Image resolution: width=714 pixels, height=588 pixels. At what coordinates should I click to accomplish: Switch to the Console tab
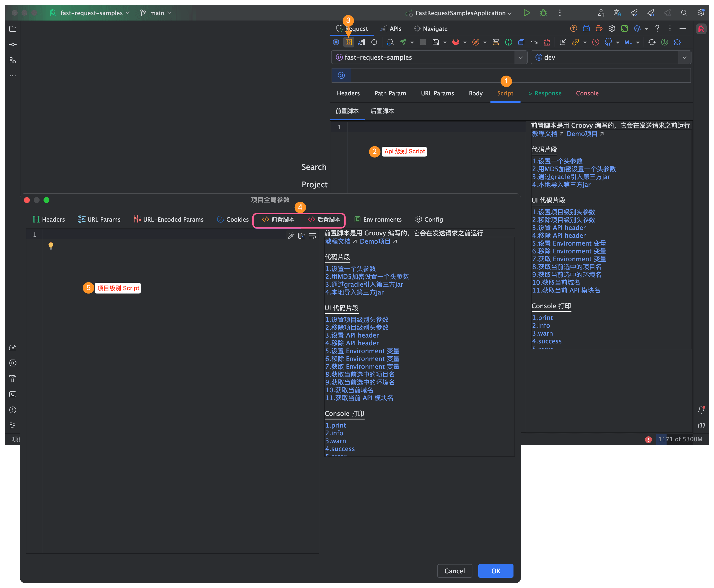pyautogui.click(x=587, y=93)
